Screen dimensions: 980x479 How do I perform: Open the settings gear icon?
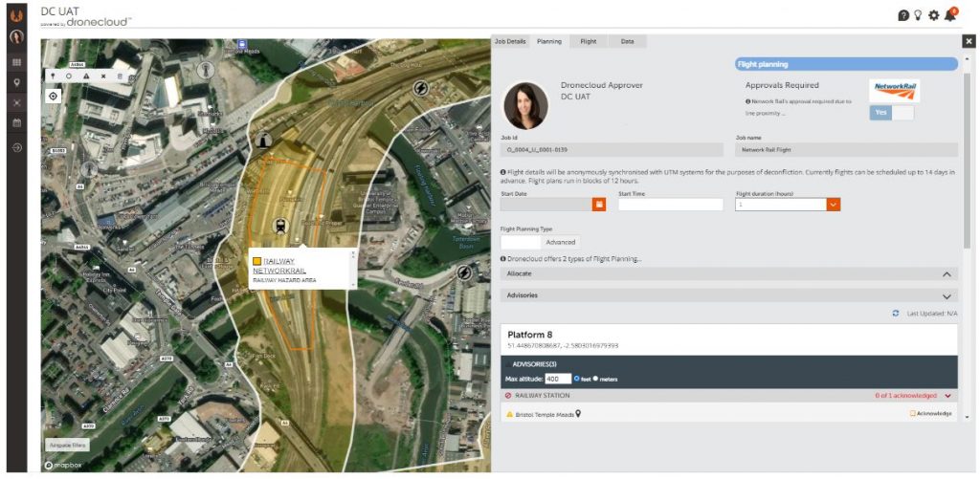pyautogui.click(x=934, y=15)
